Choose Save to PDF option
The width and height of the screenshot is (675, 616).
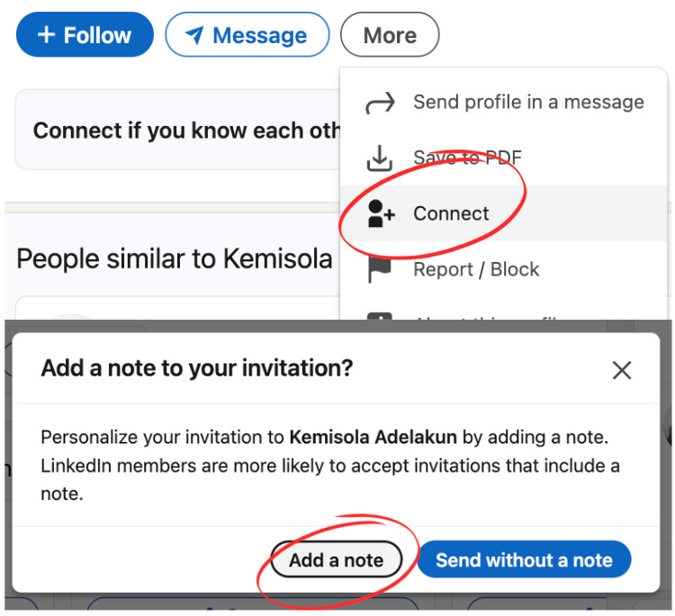tap(503, 158)
